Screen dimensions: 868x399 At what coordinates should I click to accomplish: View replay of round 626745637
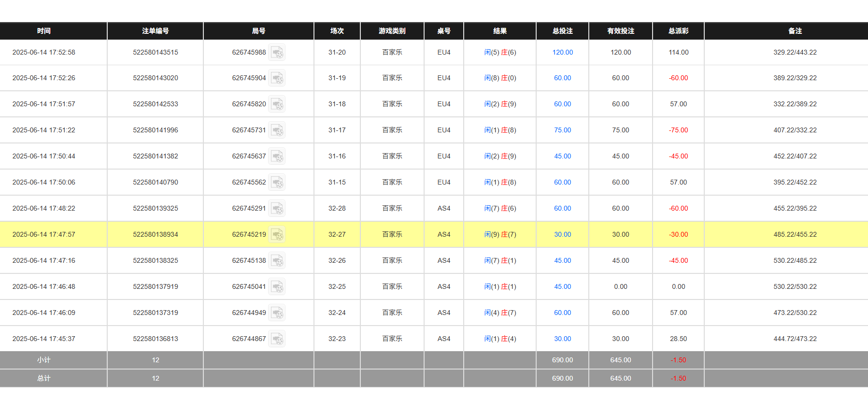(x=277, y=157)
